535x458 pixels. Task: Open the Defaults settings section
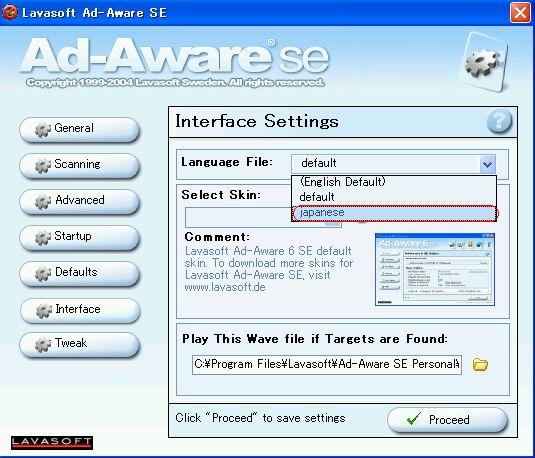click(80, 274)
